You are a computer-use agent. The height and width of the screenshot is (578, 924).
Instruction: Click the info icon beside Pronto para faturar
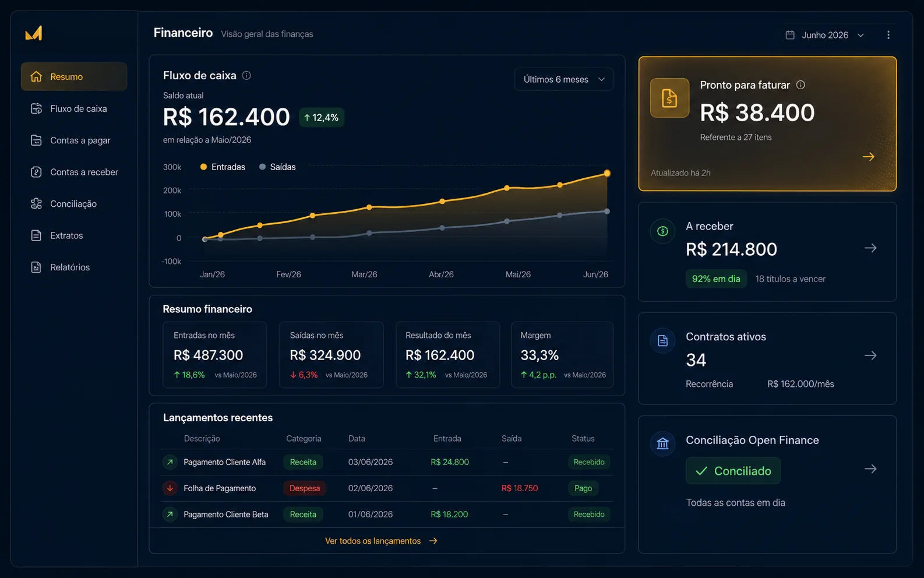click(x=800, y=85)
